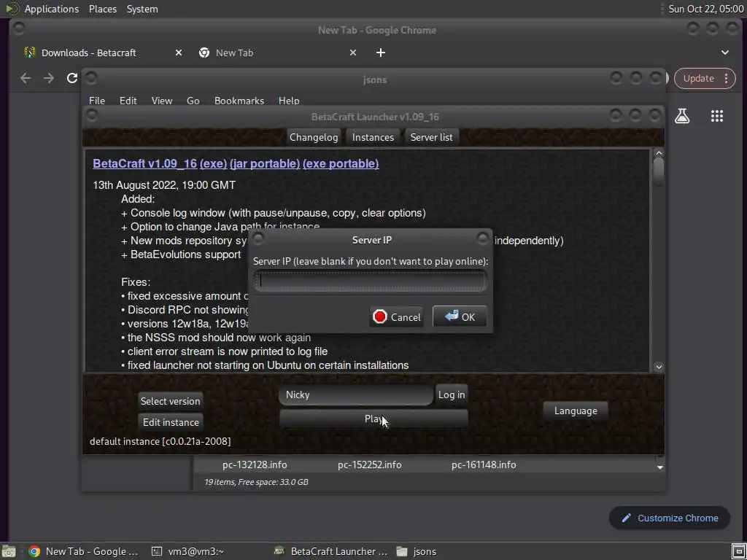
Task: Click show desktop icon in taskbar
Action: coord(9,551)
